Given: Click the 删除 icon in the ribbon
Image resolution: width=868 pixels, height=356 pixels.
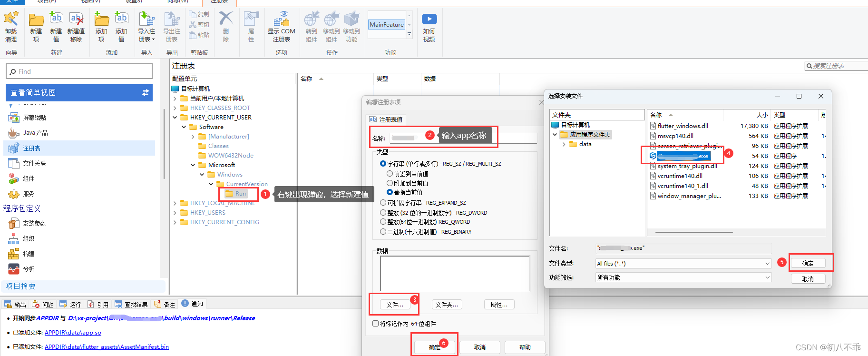Looking at the screenshot, I should click(226, 18).
